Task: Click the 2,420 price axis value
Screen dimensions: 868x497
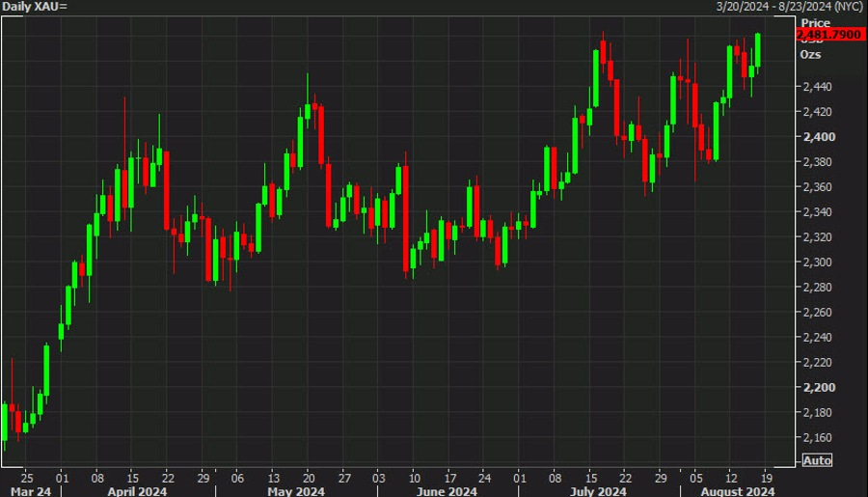Action: pos(817,112)
